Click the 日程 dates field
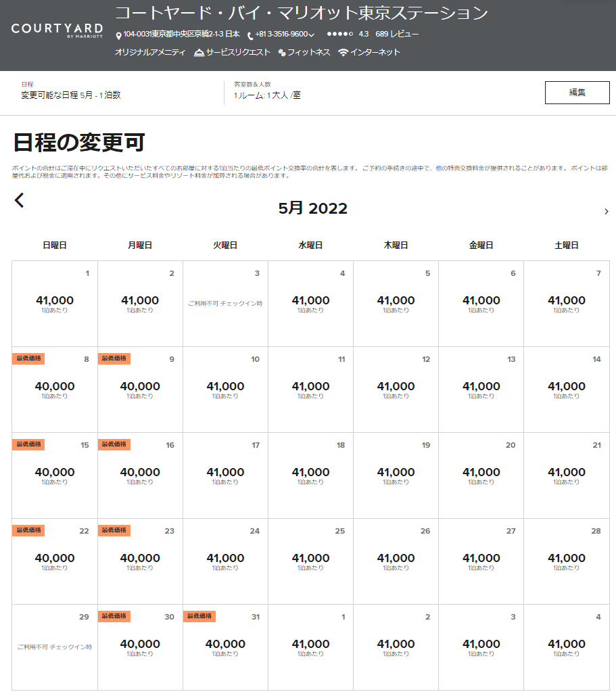This screenshot has height=698, width=616. click(x=71, y=92)
